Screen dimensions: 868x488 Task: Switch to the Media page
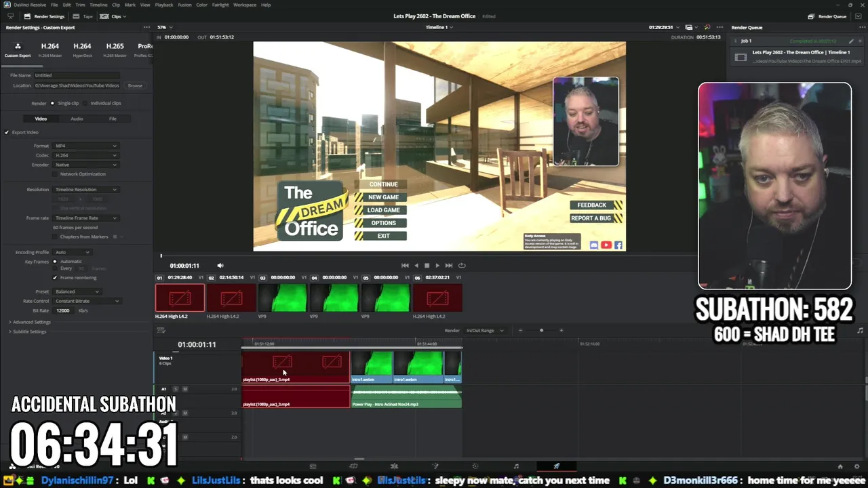coord(313,466)
